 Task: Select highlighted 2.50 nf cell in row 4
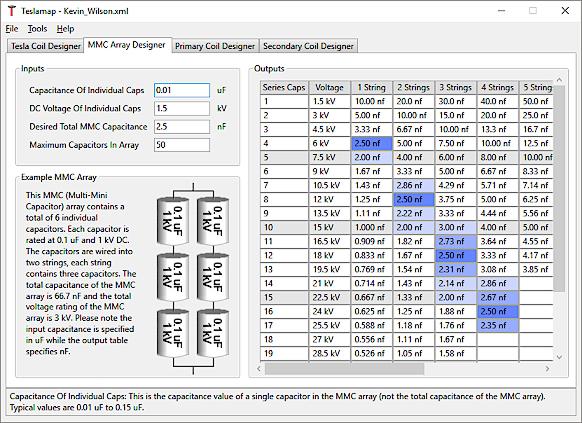[372, 143]
